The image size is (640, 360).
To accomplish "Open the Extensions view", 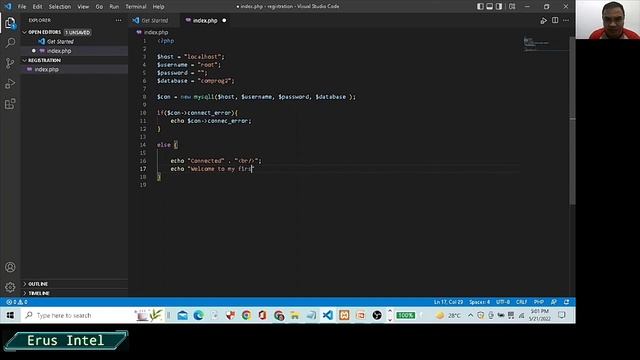I will click(x=10, y=104).
